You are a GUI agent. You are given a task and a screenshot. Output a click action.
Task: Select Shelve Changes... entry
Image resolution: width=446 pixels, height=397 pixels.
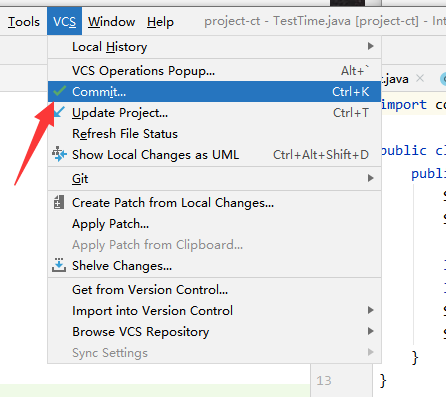pos(214,266)
